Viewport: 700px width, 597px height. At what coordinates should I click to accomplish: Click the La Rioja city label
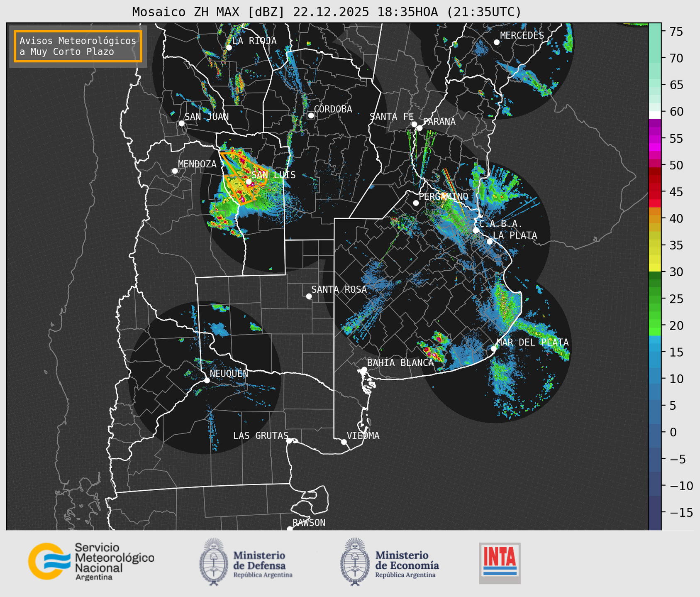254,41
